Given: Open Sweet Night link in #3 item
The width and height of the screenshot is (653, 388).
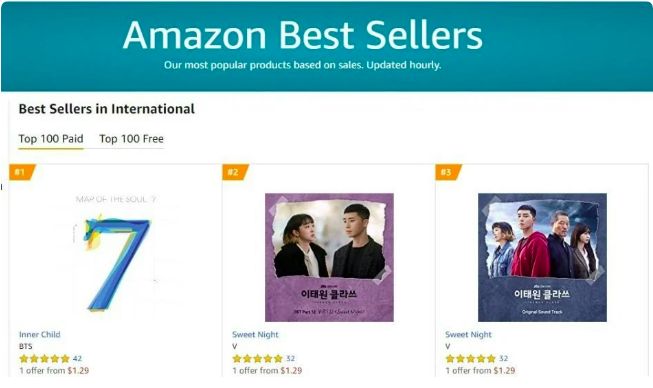Looking at the screenshot, I should [x=468, y=334].
